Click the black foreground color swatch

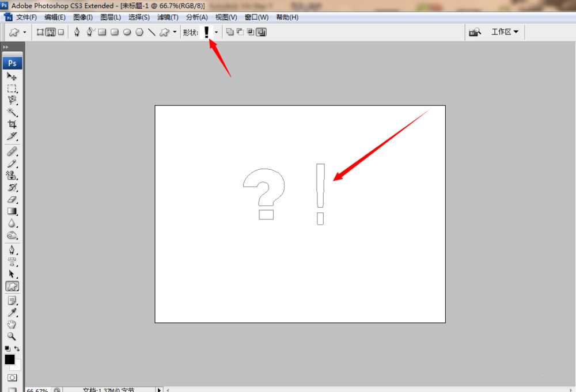(x=9, y=359)
